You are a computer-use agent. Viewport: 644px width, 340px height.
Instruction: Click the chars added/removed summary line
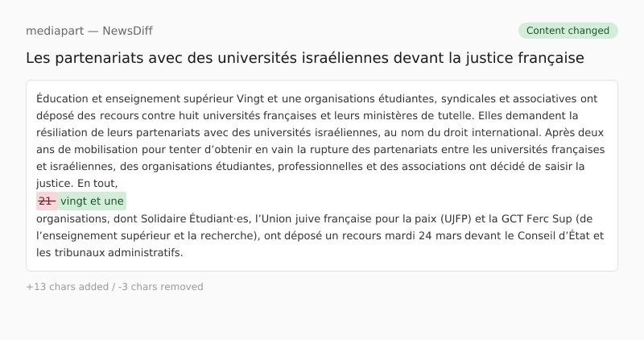(x=114, y=287)
